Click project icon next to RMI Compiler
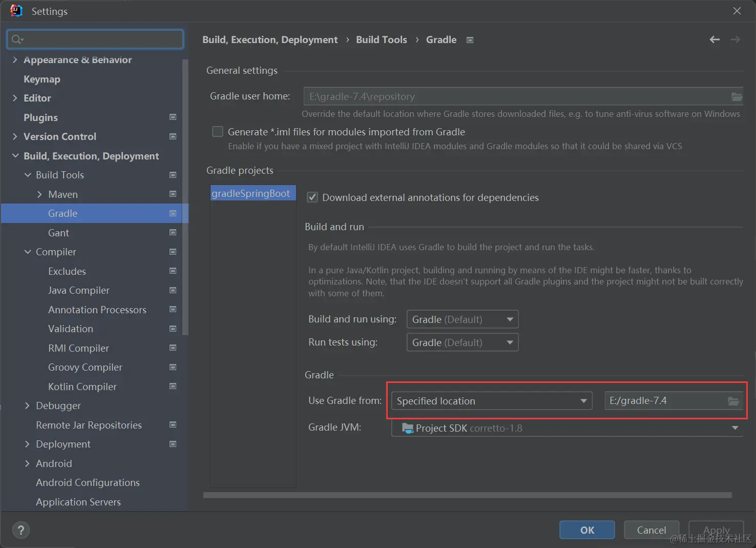The image size is (756, 548). [x=173, y=348]
